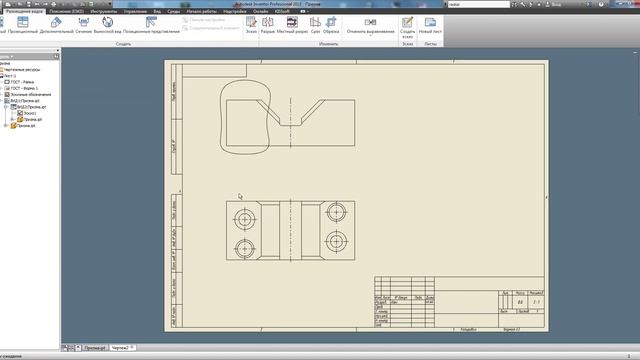Viewport: 640px width, 360px height.
Task: Select the Сечение section view tool
Action: (x=84, y=25)
